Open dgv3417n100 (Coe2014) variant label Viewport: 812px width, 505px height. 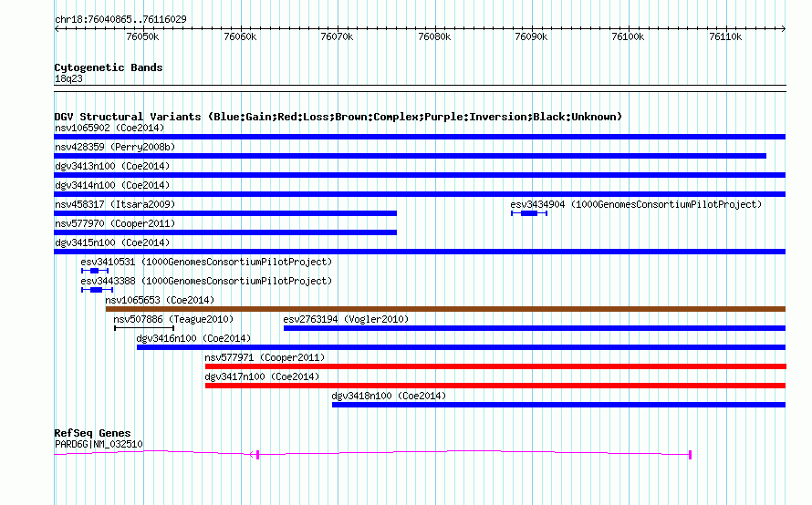[x=262, y=376]
